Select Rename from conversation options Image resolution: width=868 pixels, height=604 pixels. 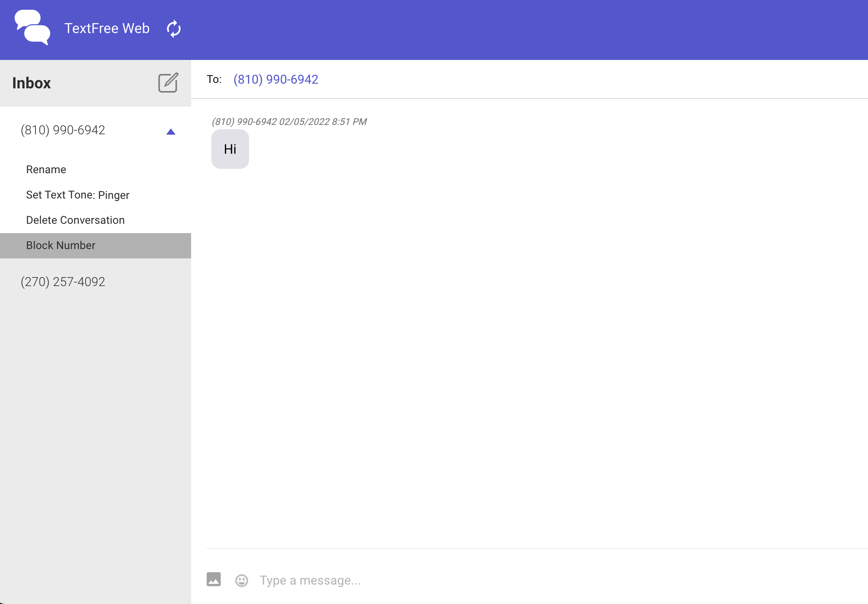coord(46,170)
